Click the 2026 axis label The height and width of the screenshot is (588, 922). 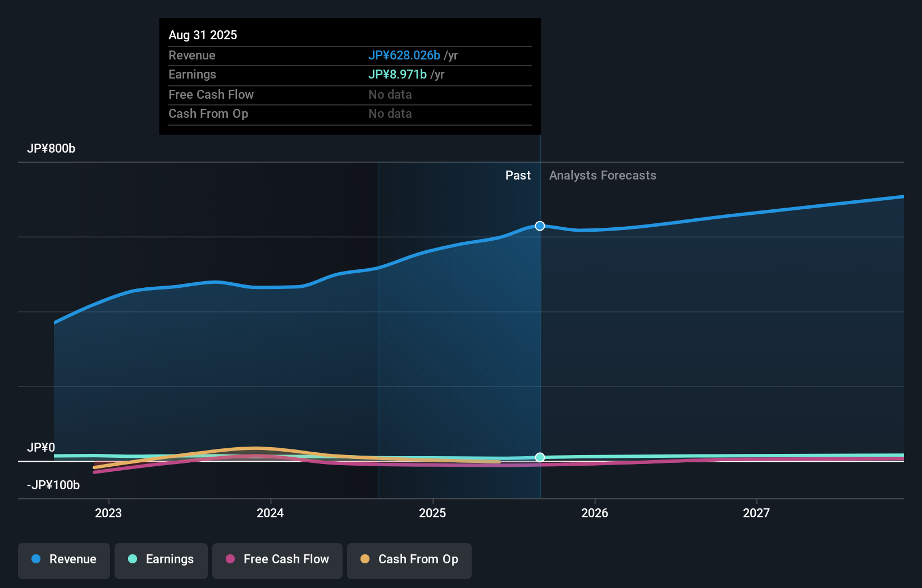[x=595, y=513]
